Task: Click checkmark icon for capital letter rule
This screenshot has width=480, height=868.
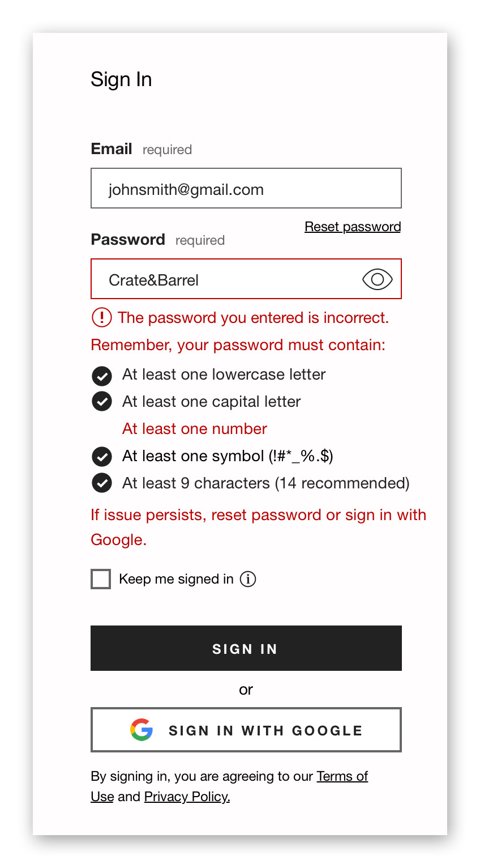Action: coord(102,402)
